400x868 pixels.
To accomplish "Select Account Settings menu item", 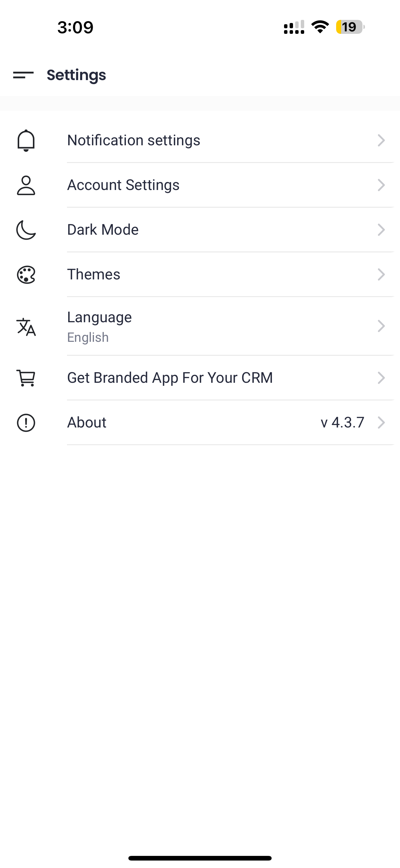I will coord(123,185).
